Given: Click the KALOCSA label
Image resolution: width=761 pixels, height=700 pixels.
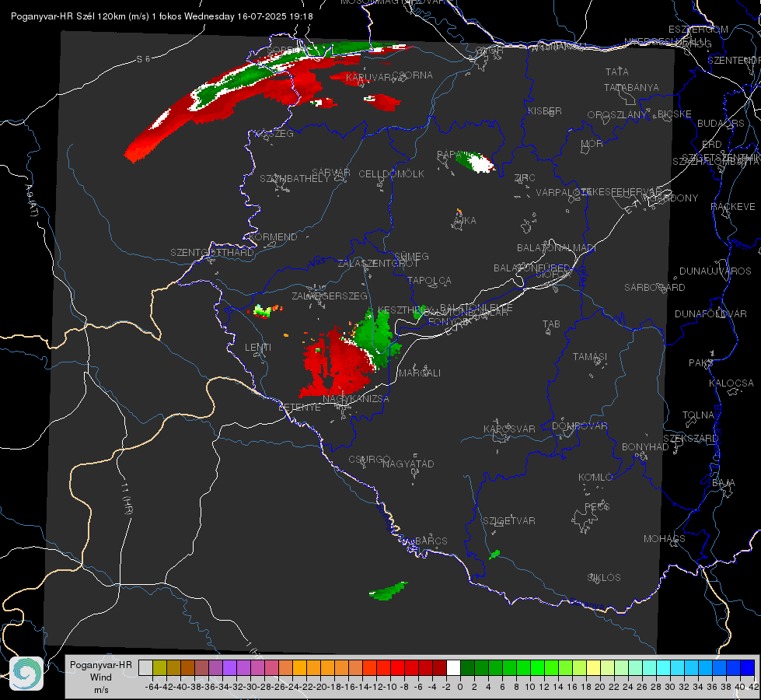Looking at the screenshot, I should (x=731, y=383).
